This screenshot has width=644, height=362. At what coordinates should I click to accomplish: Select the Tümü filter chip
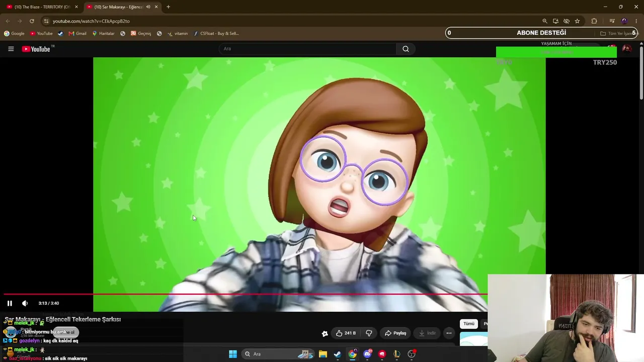coord(469,324)
